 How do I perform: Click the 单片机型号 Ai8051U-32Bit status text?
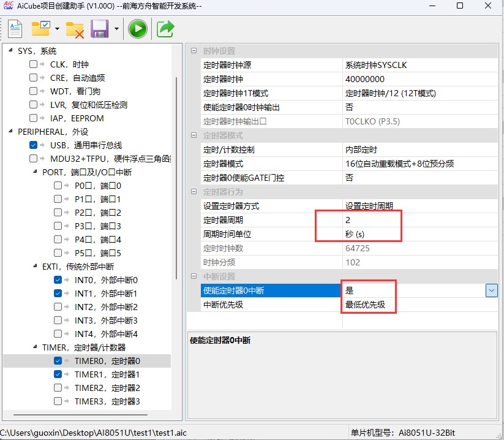click(403, 433)
